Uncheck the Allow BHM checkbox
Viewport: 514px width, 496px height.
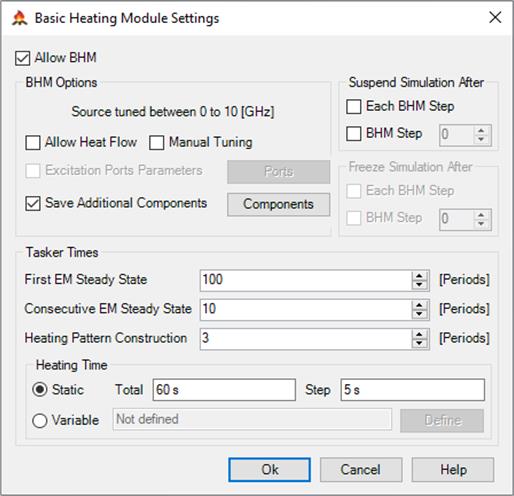(x=22, y=58)
